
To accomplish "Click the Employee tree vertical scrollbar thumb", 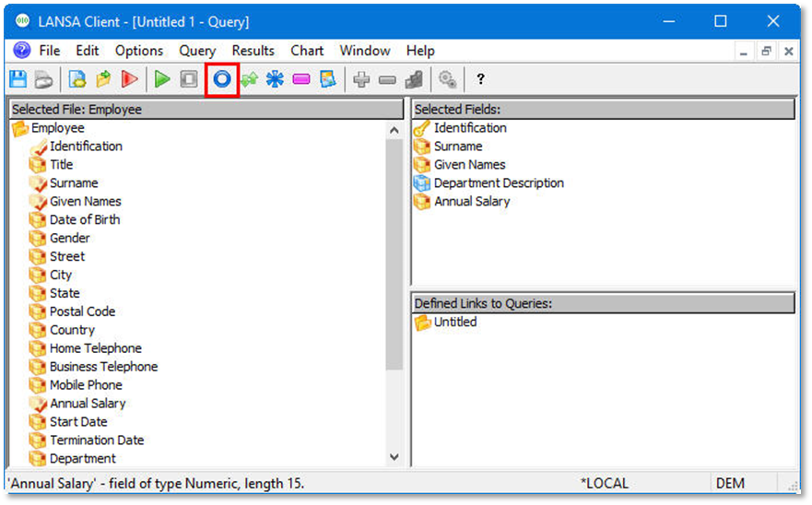I will coord(394,254).
